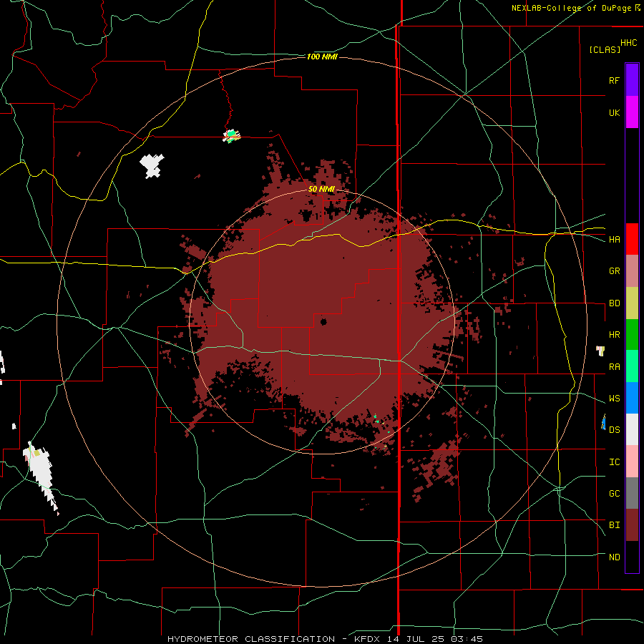This screenshot has width=644, height=644.
Task: Click the 50 NMI range ring label
Action: click(321, 189)
